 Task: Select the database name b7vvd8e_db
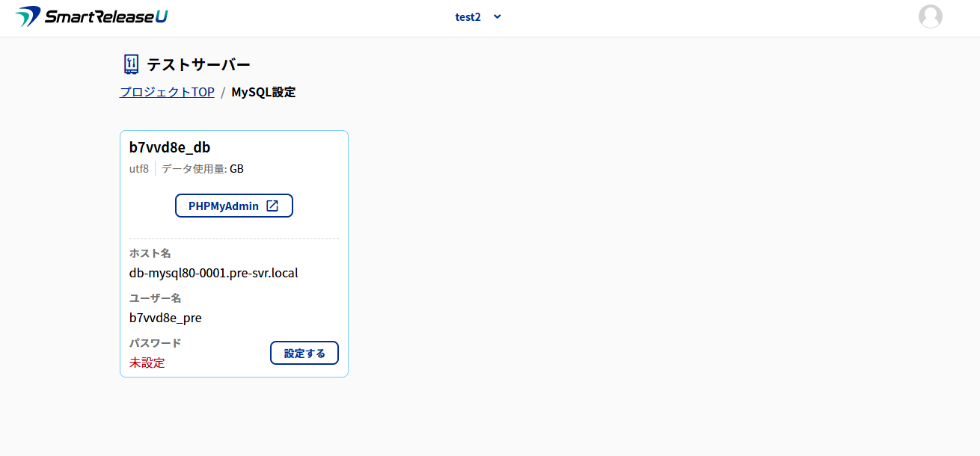click(x=170, y=147)
